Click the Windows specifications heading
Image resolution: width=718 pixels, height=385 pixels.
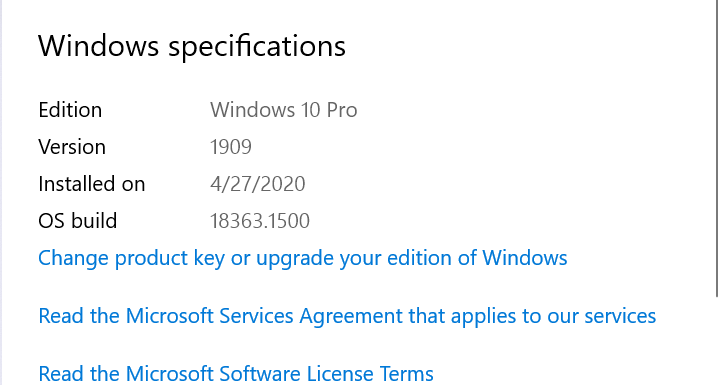click(x=192, y=46)
